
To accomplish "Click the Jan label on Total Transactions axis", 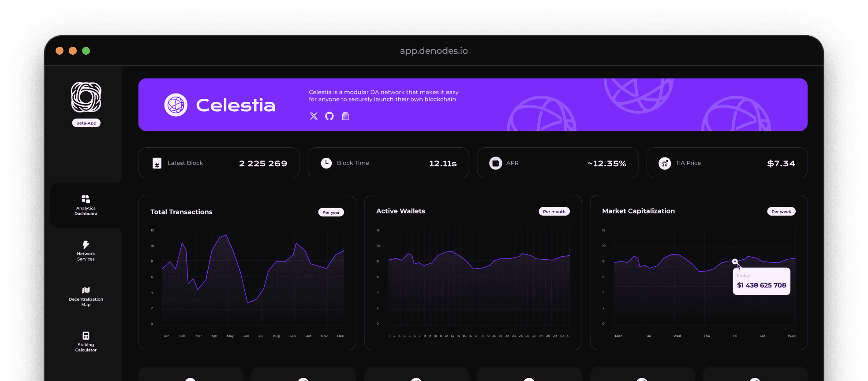I will point(166,336).
